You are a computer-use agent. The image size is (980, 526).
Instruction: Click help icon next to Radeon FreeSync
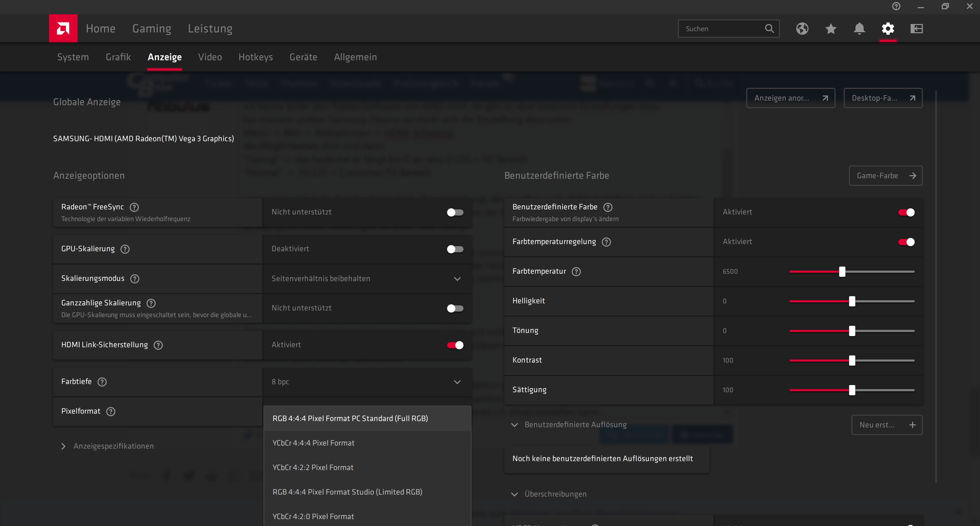point(134,207)
